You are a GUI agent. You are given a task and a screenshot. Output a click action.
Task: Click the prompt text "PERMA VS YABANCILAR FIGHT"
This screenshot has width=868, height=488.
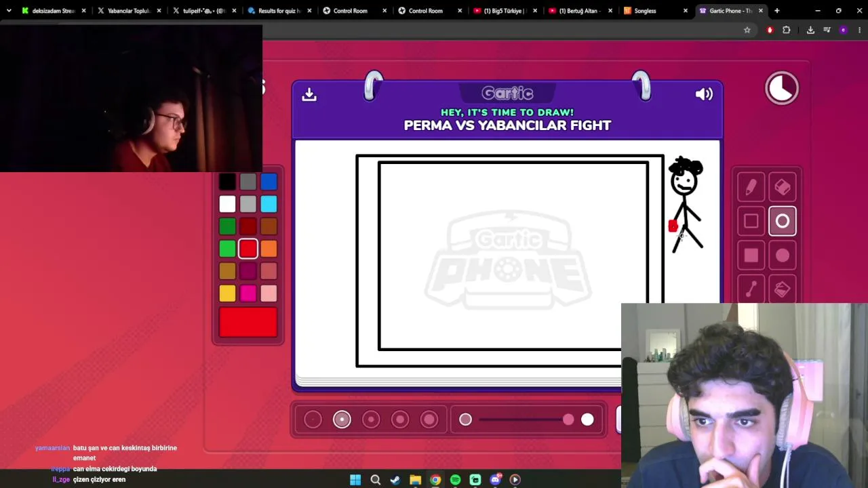[507, 125]
